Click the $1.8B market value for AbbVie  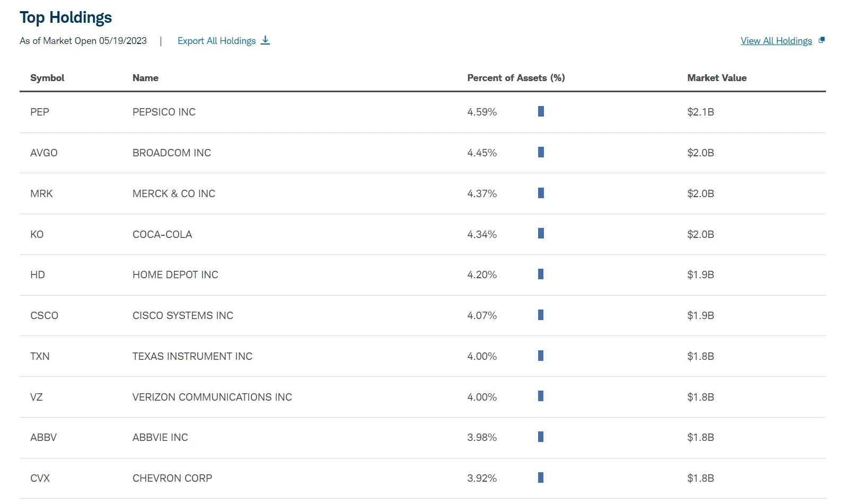tap(701, 437)
